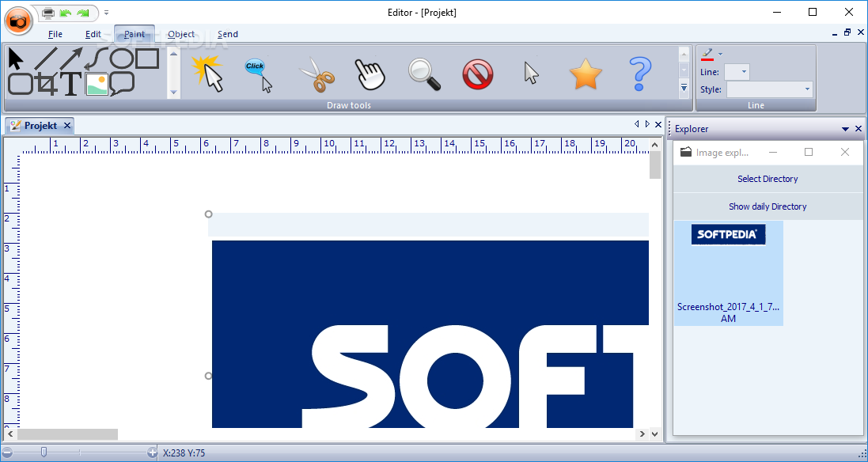This screenshot has width=868, height=462.
Task: Select the black arrow pointer tool
Action: point(16,59)
